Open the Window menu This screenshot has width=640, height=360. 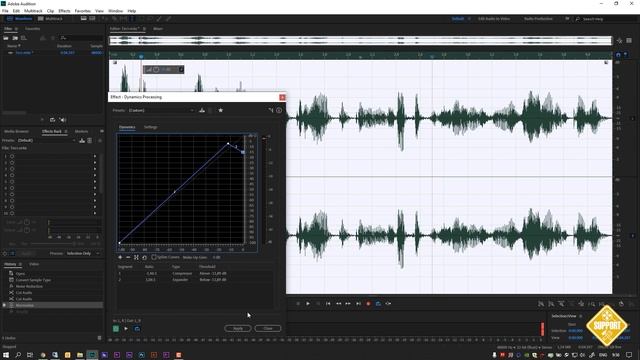[116, 11]
